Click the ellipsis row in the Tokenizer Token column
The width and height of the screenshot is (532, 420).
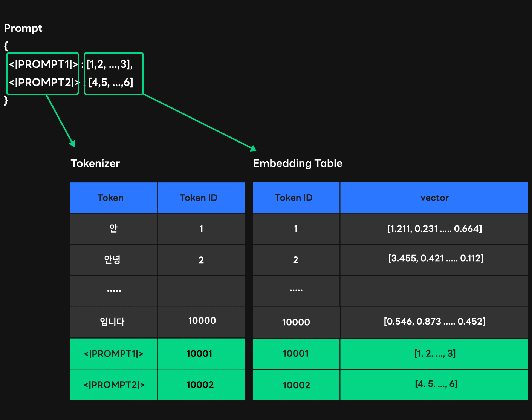[114, 291]
